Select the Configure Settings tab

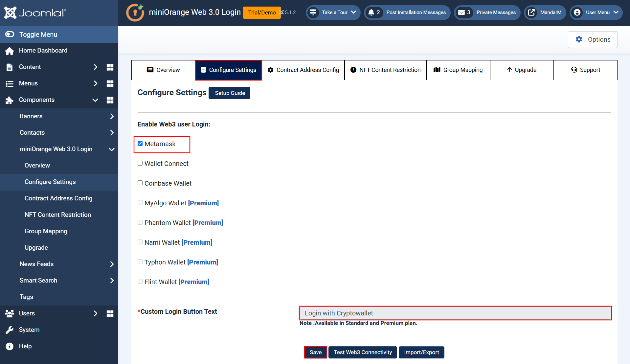coord(228,70)
